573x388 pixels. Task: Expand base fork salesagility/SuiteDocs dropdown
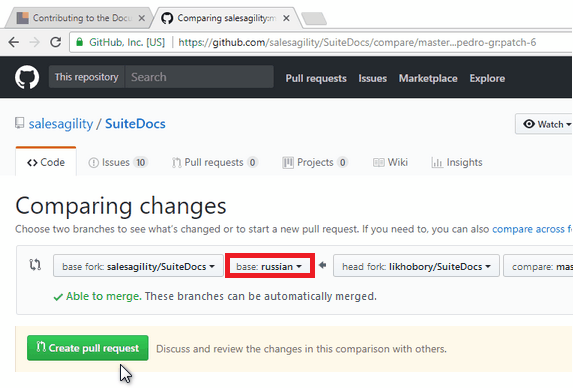[x=138, y=266]
